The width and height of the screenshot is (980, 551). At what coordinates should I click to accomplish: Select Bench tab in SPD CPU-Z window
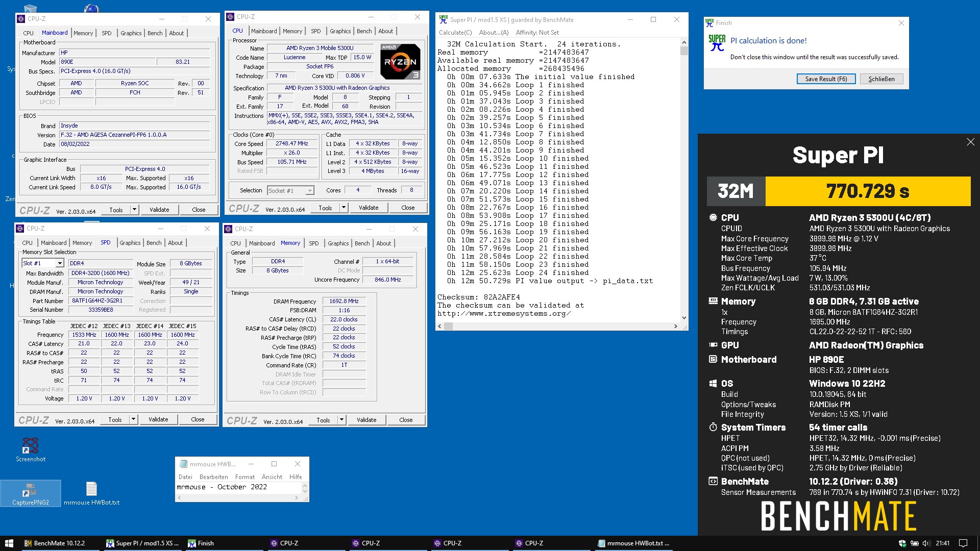click(154, 243)
